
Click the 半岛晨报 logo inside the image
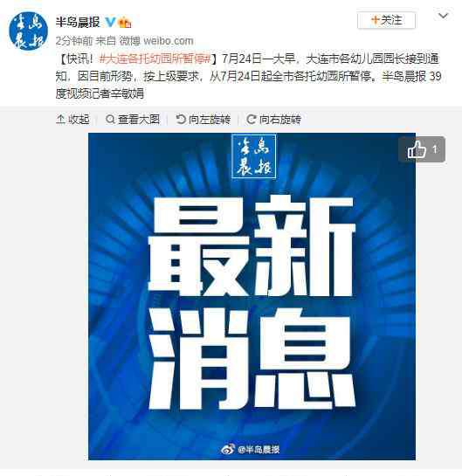[253, 156]
